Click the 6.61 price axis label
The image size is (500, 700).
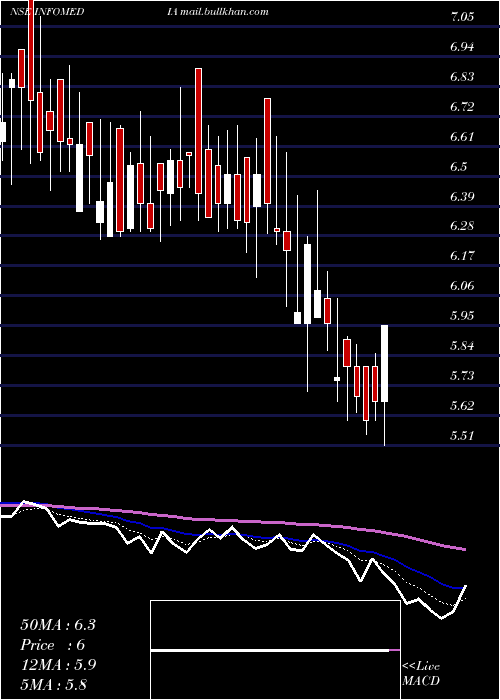point(463,137)
